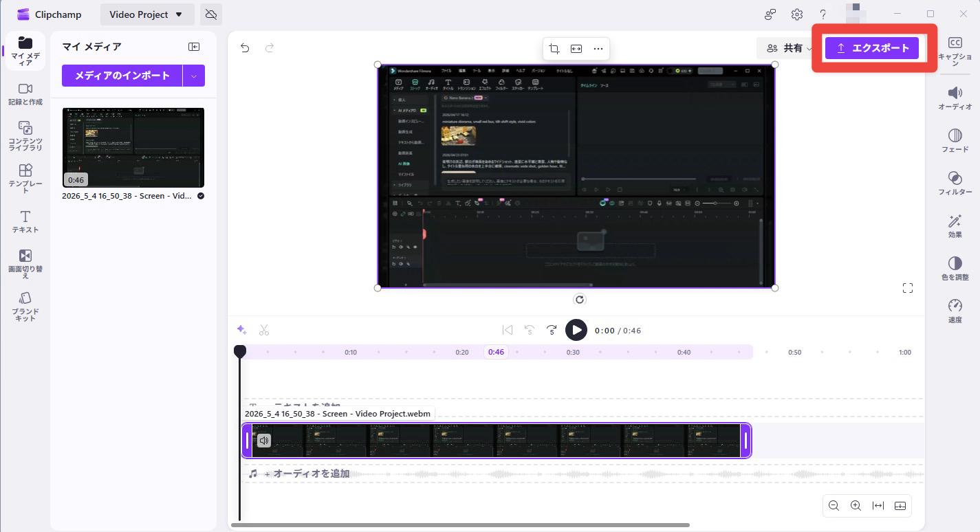
Task: Click the cloud sync off icon
Action: tap(211, 14)
